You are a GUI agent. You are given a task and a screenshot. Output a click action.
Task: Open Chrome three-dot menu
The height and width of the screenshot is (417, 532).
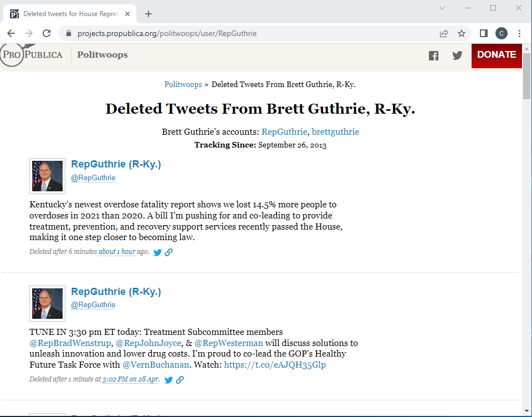point(519,33)
